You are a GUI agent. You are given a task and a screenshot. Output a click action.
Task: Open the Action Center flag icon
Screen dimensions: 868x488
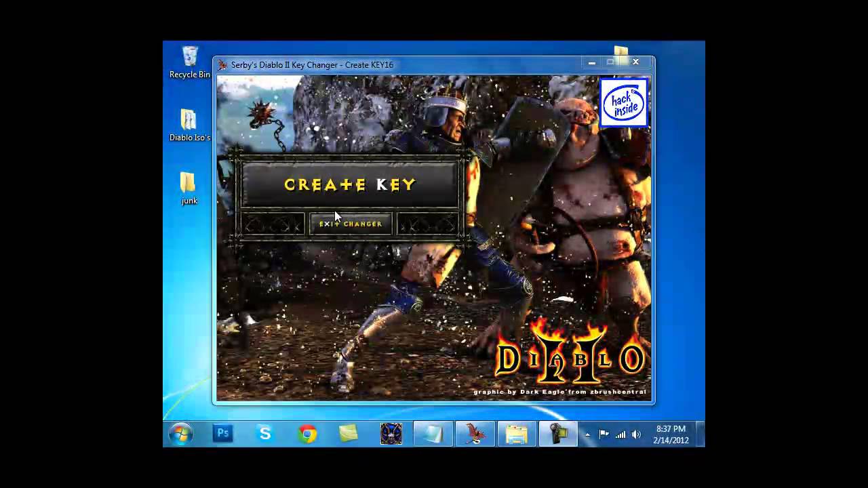click(604, 434)
